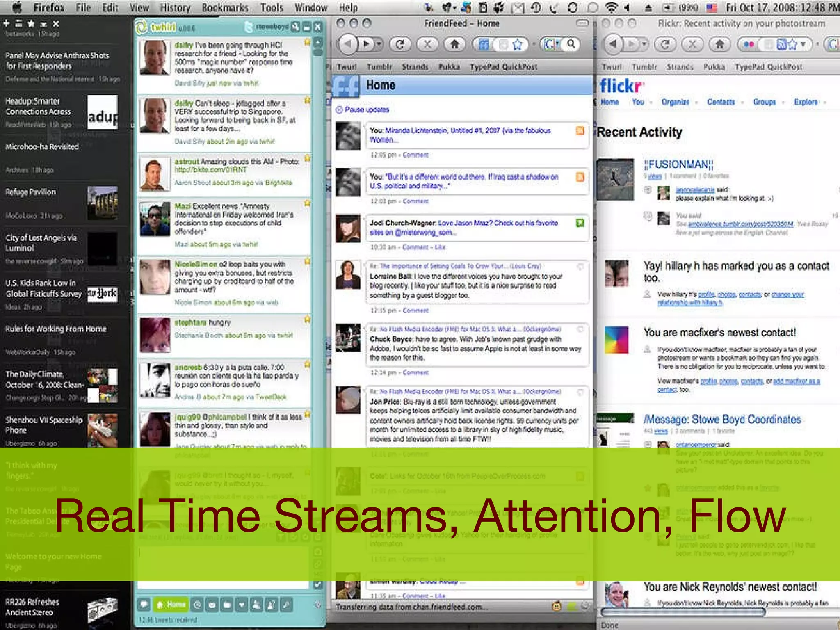
Task: Click Comment under Lorraine Ball's entry
Action: coord(415,310)
